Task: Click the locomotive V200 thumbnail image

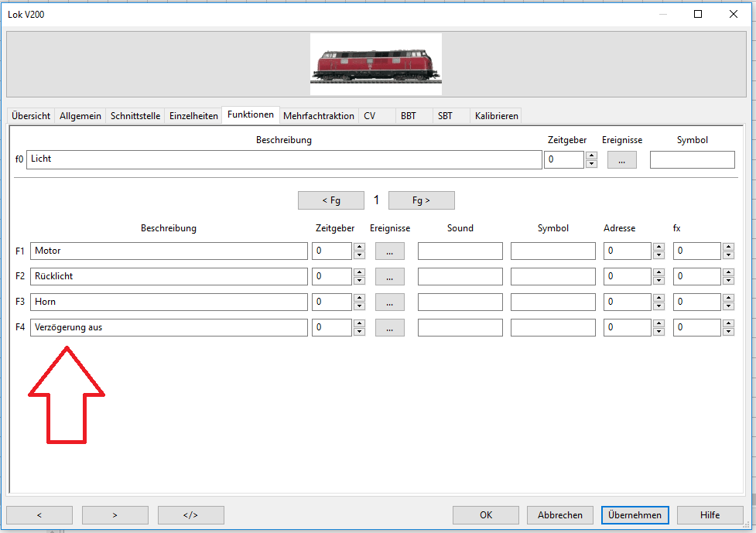Action: coord(376,64)
